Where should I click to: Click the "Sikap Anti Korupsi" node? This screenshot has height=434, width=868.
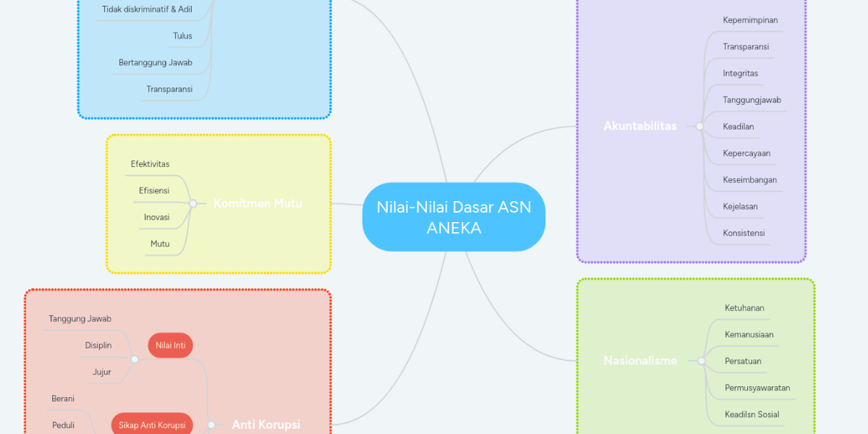pyautogui.click(x=151, y=424)
